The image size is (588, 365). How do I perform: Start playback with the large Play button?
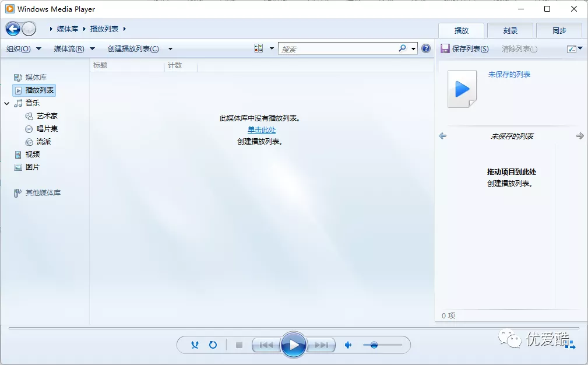293,345
